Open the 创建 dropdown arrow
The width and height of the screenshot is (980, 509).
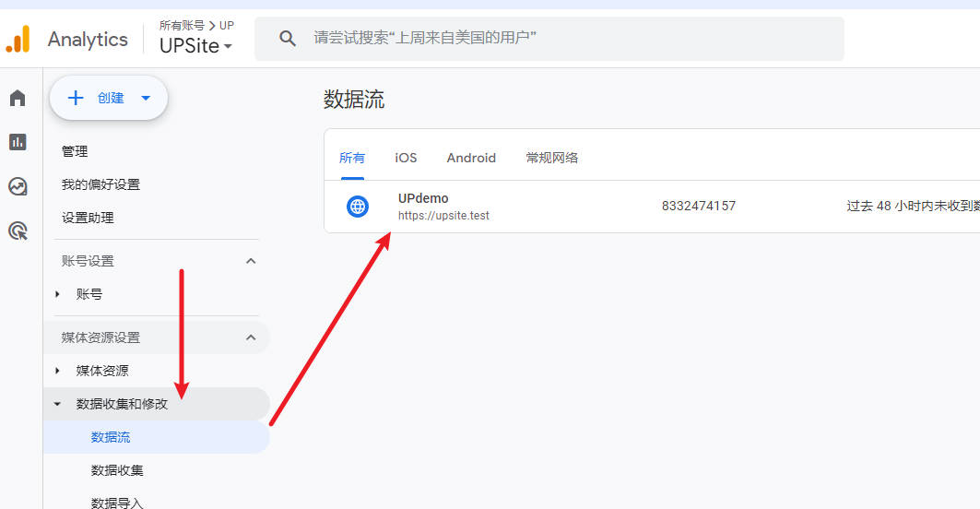click(x=146, y=98)
